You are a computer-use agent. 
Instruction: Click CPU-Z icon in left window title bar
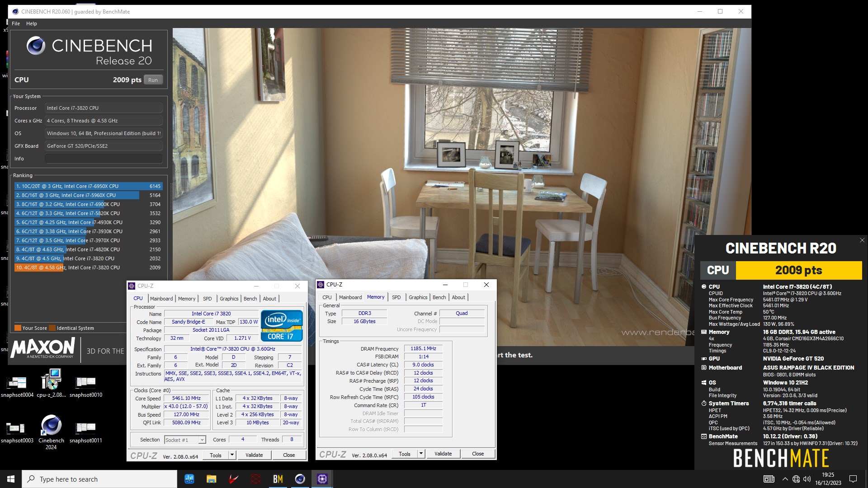click(132, 286)
